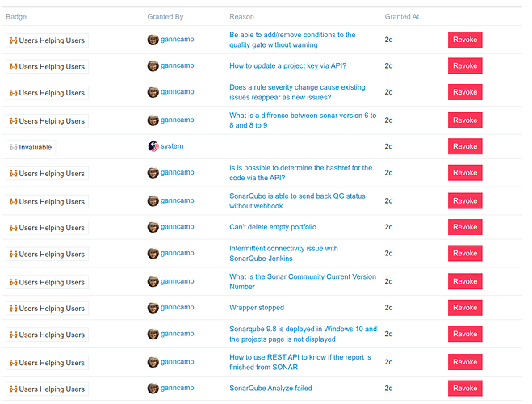Click ganncamp avatar in Windows 10 projects page row
The width and height of the screenshot is (532, 404).
[153, 334]
